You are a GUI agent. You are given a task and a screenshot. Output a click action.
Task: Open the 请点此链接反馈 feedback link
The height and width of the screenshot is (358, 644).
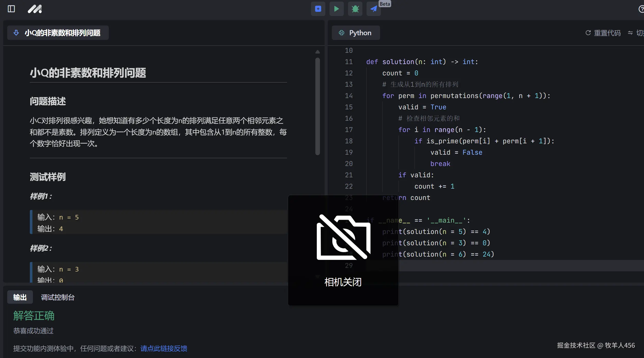tap(164, 348)
